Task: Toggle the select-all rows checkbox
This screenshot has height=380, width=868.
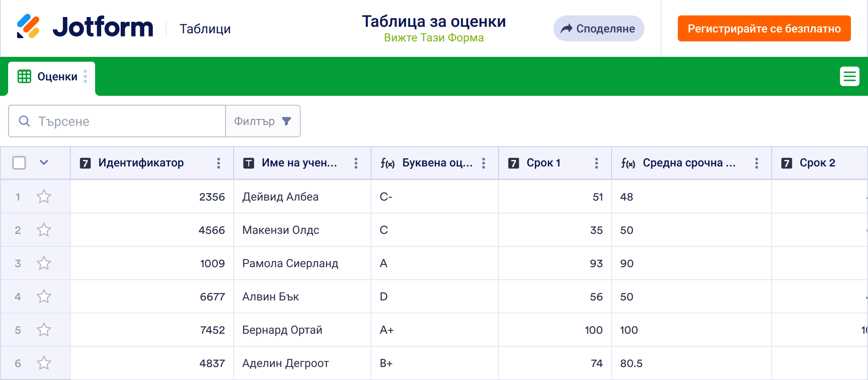Action: pyautogui.click(x=19, y=163)
